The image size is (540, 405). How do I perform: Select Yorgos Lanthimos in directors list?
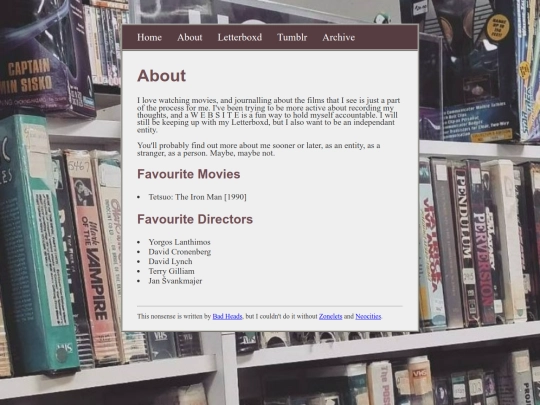click(179, 242)
